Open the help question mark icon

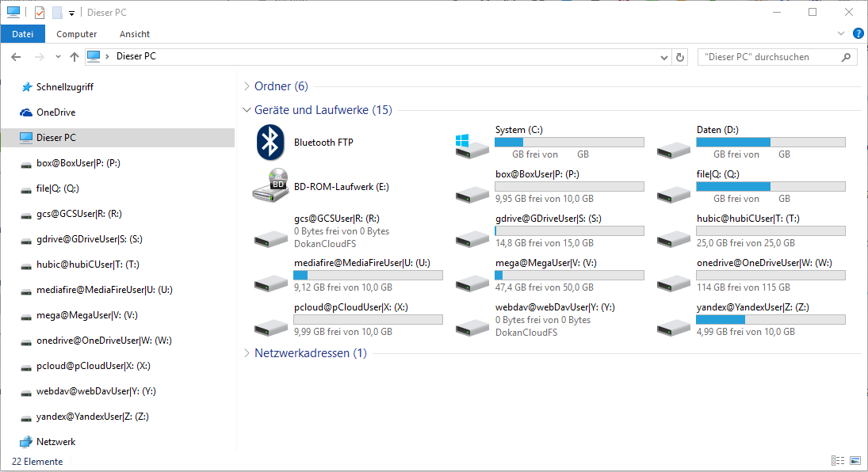pos(858,34)
